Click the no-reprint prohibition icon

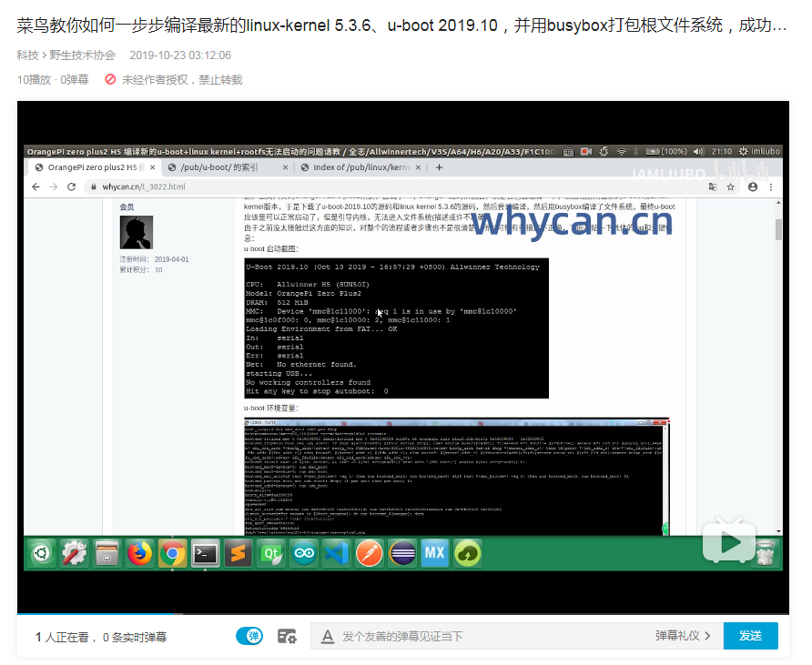tap(110, 80)
